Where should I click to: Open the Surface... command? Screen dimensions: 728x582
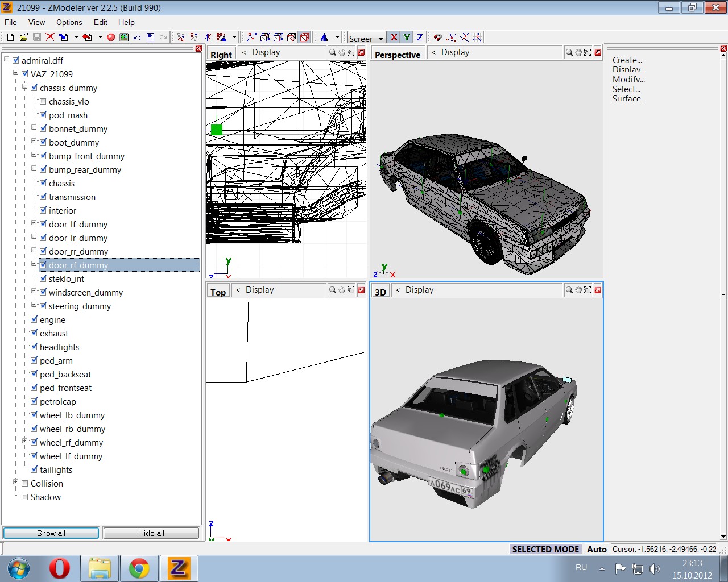(629, 98)
